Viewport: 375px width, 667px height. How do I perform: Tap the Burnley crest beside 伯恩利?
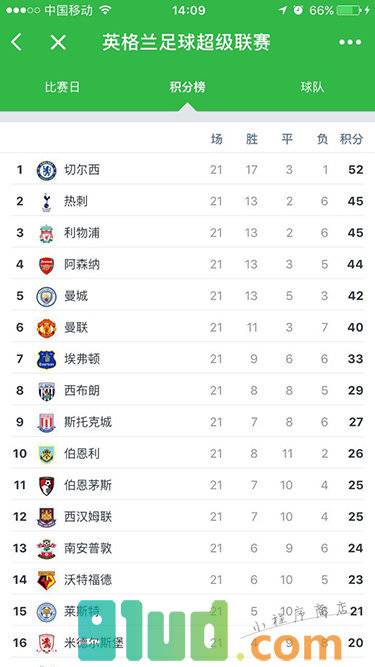46,454
